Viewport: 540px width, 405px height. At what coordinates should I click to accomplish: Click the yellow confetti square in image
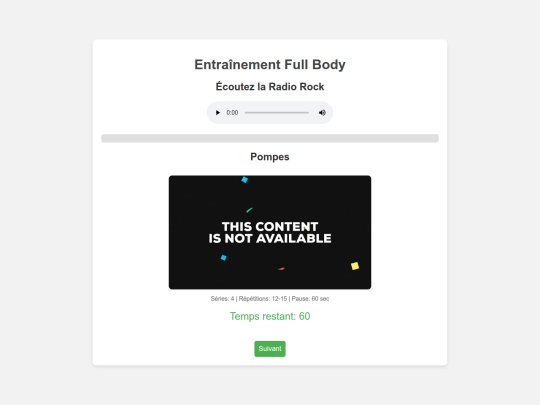(x=355, y=266)
